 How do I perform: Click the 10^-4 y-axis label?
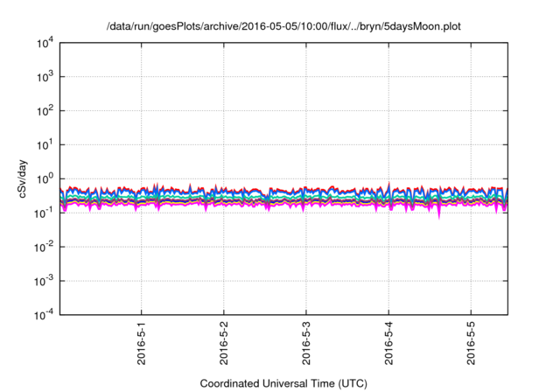tap(45, 315)
